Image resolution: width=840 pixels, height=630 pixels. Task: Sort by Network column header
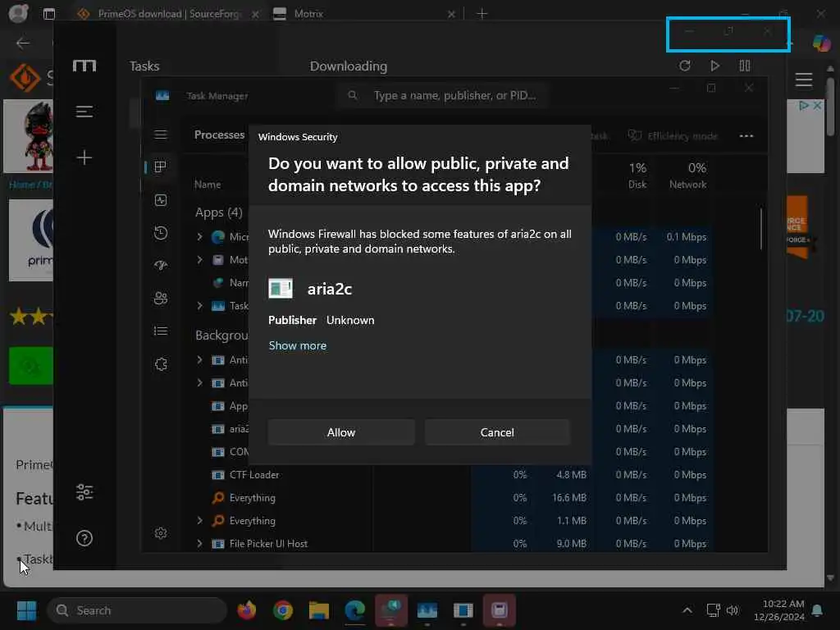tap(688, 176)
